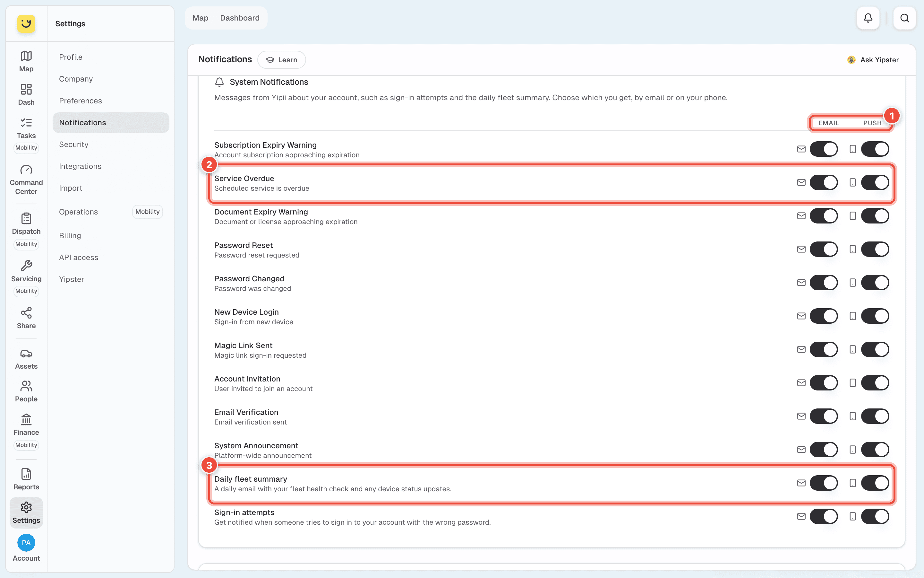Screen dimensions: 924x578
Task: Click Ask Yipster
Action: point(872,60)
